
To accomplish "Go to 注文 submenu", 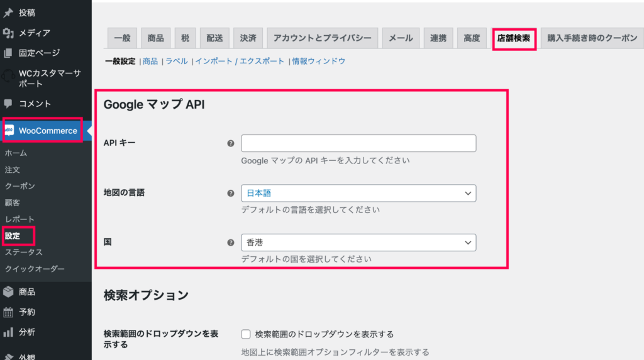I will [13, 170].
